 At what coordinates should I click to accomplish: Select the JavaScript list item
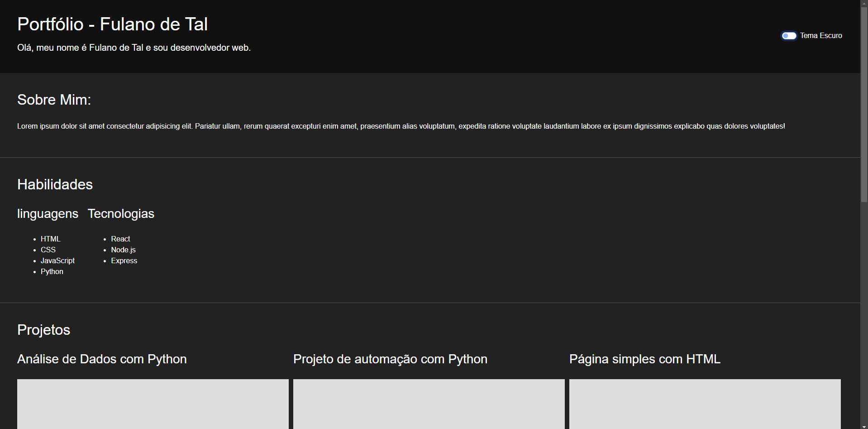57,260
